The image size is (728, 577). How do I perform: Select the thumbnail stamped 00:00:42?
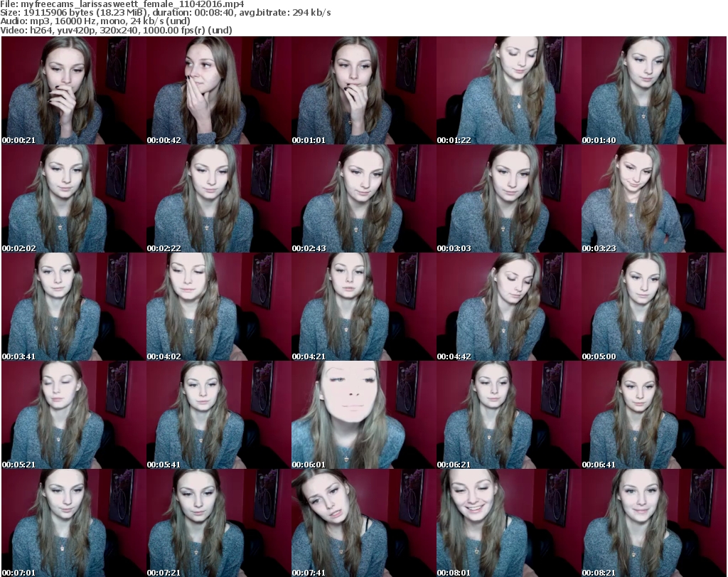tap(219, 90)
